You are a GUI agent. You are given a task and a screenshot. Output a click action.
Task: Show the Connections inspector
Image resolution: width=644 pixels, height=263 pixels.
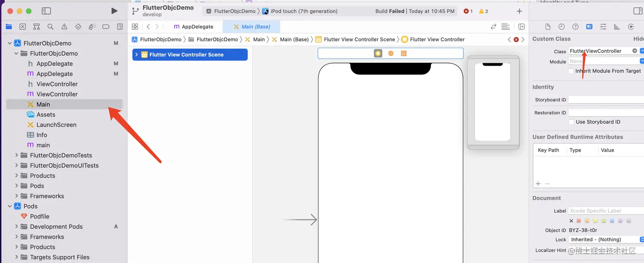pyautogui.click(x=631, y=26)
